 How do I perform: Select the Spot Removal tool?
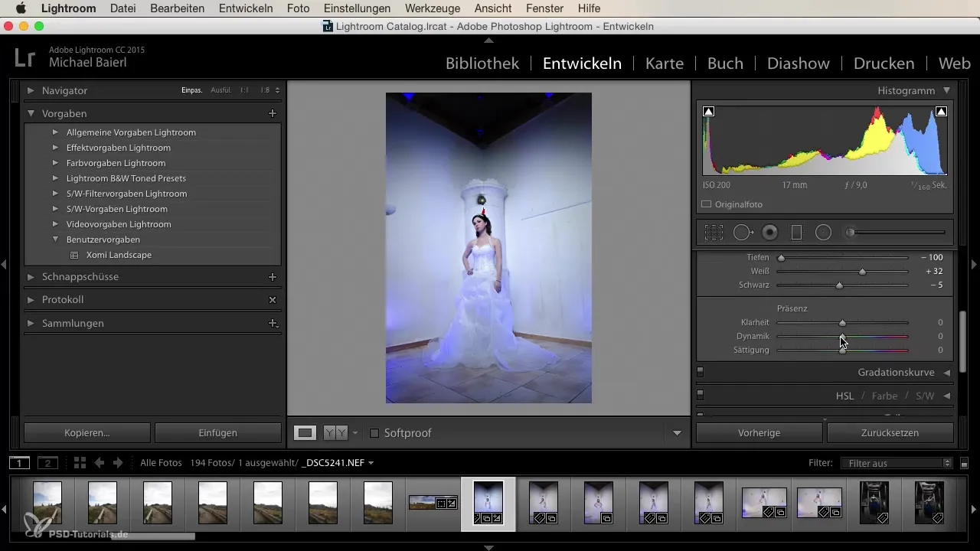coord(743,233)
